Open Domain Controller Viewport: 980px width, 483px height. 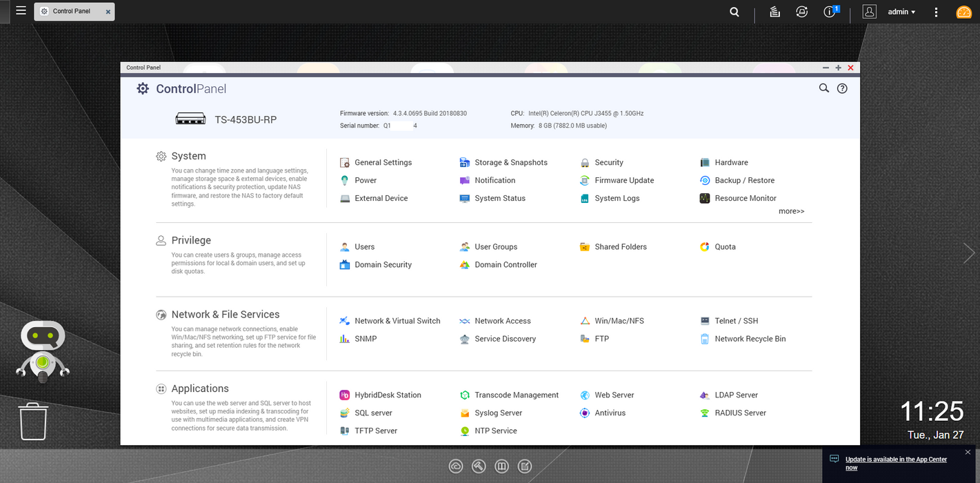498,265
